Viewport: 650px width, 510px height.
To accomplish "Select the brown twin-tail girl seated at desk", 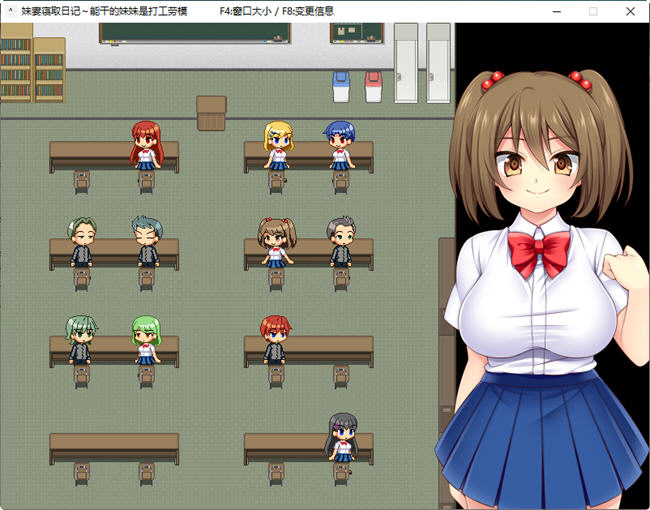I will [276, 241].
